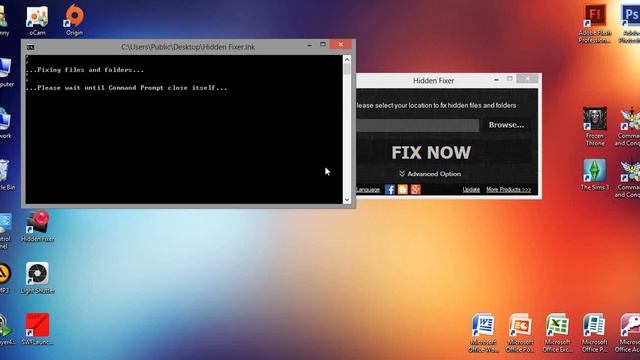Open the SWFLaunch desktop shortcut

click(38, 325)
